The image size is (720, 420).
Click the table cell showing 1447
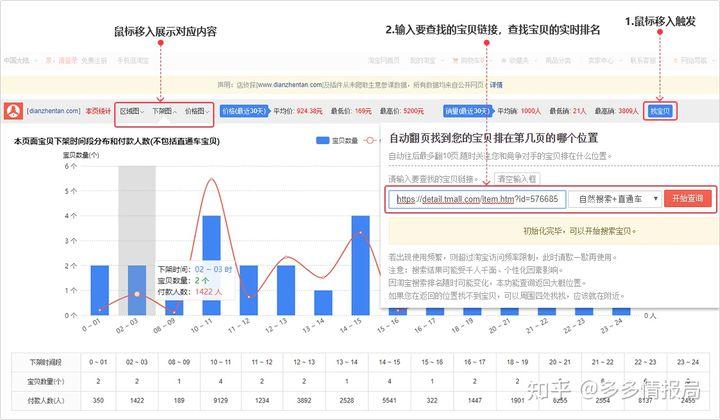pyautogui.click(x=475, y=400)
